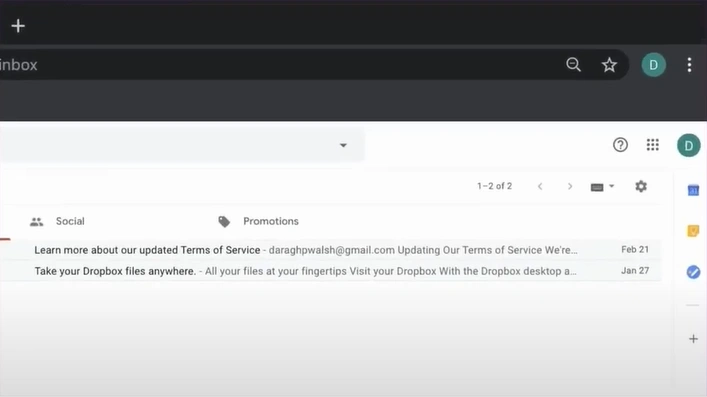Viewport: 707px width, 397px height.
Task: Click the Jan 27 date
Action: click(635, 271)
